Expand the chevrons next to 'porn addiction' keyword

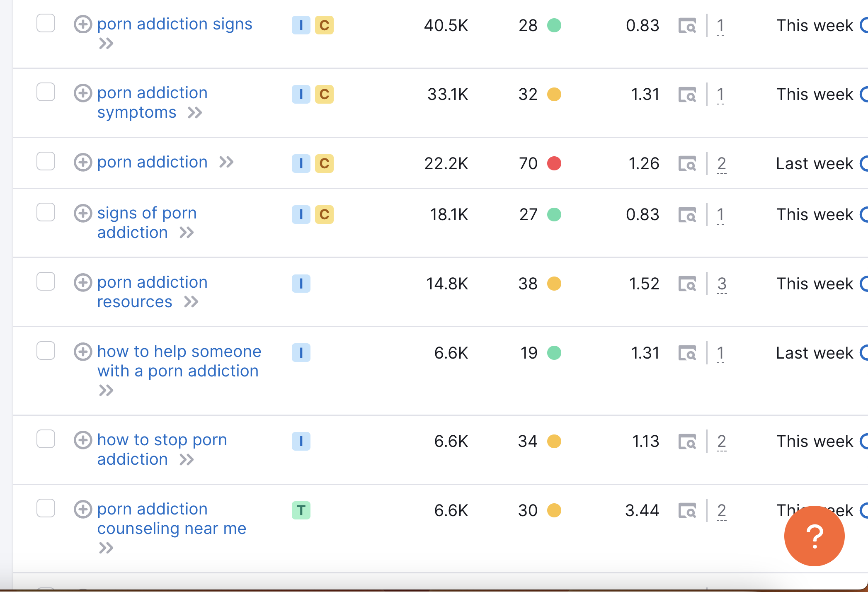(x=226, y=162)
